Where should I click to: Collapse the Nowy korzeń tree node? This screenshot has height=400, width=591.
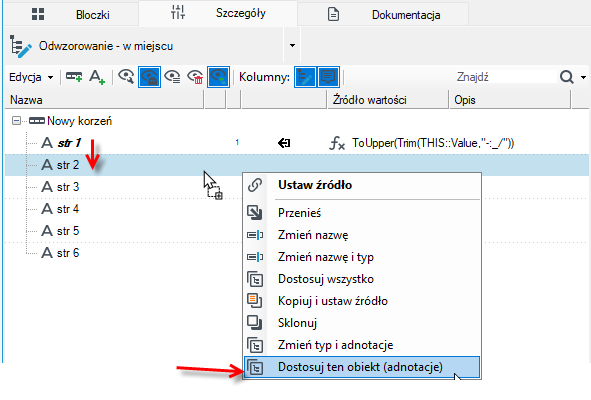[x=16, y=121]
